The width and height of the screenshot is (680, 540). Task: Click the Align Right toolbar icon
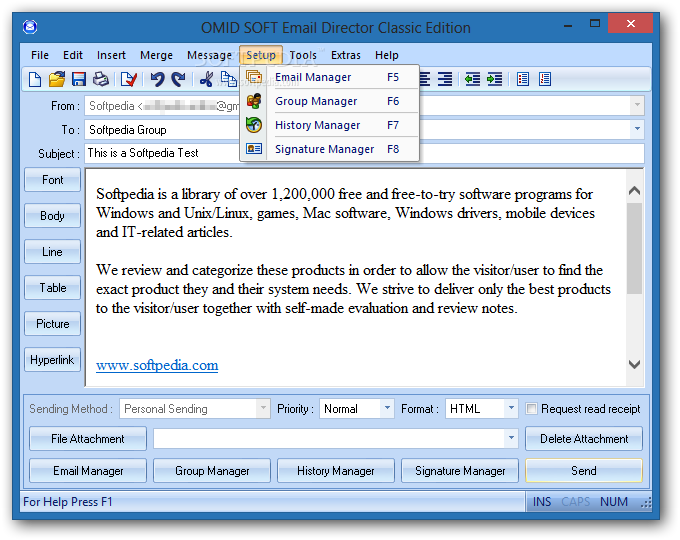point(445,79)
